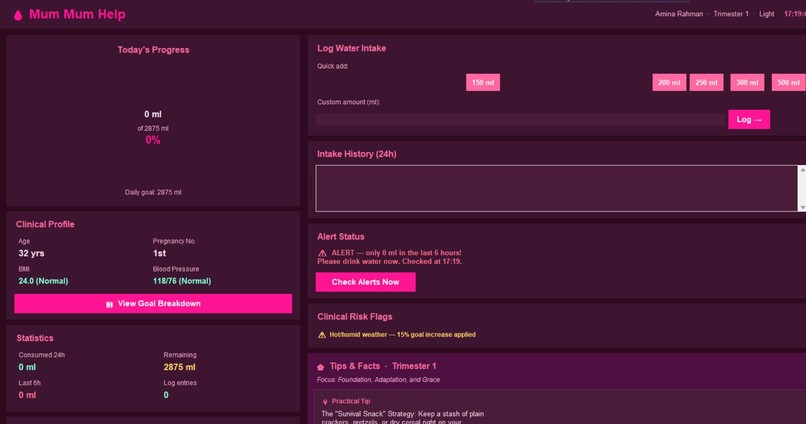This screenshot has width=806, height=424.
Task: Click Check Alerts Now button
Action: tap(365, 282)
